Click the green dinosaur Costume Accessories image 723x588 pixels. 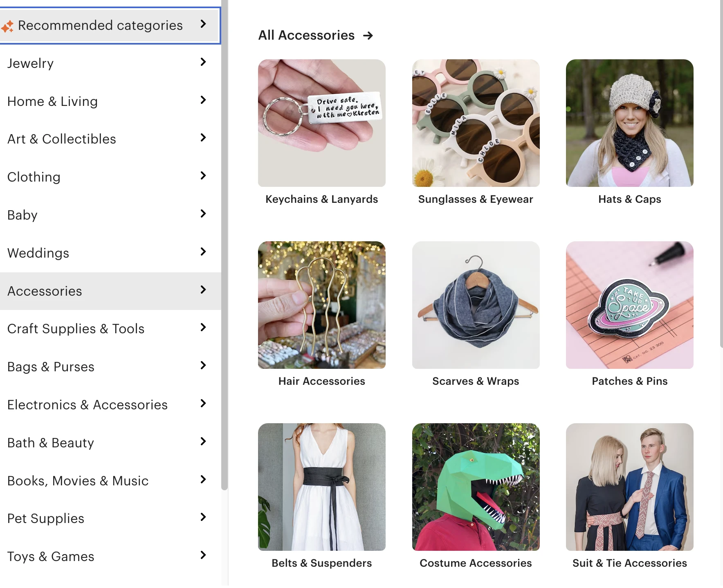pos(476,487)
